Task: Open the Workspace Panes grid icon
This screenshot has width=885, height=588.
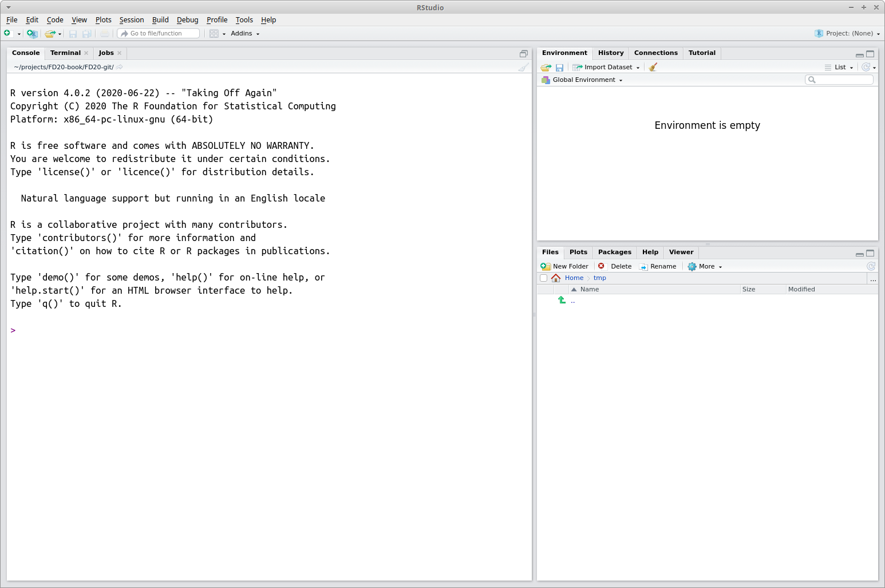Action: tap(214, 34)
